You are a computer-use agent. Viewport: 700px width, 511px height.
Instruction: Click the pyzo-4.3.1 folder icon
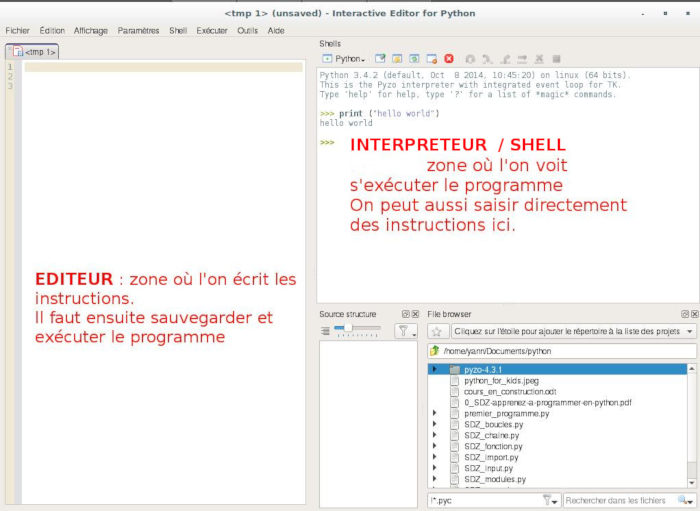click(x=454, y=370)
